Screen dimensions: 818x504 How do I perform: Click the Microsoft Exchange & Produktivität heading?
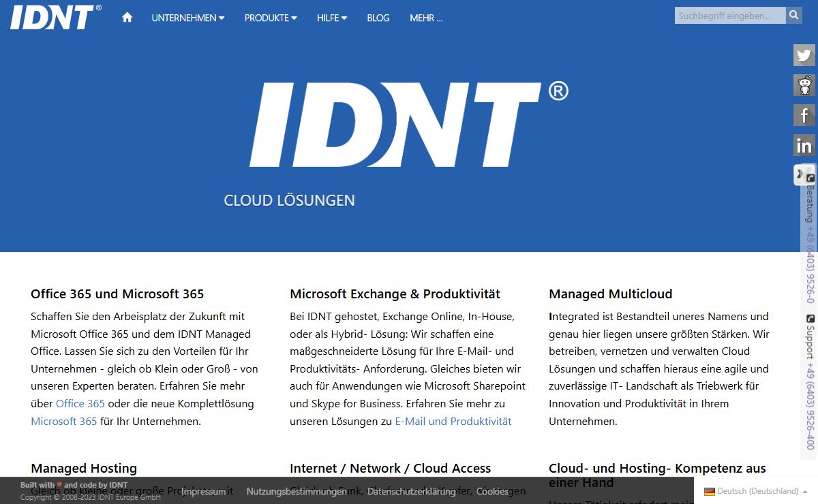pyautogui.click(x=395, y=294)
